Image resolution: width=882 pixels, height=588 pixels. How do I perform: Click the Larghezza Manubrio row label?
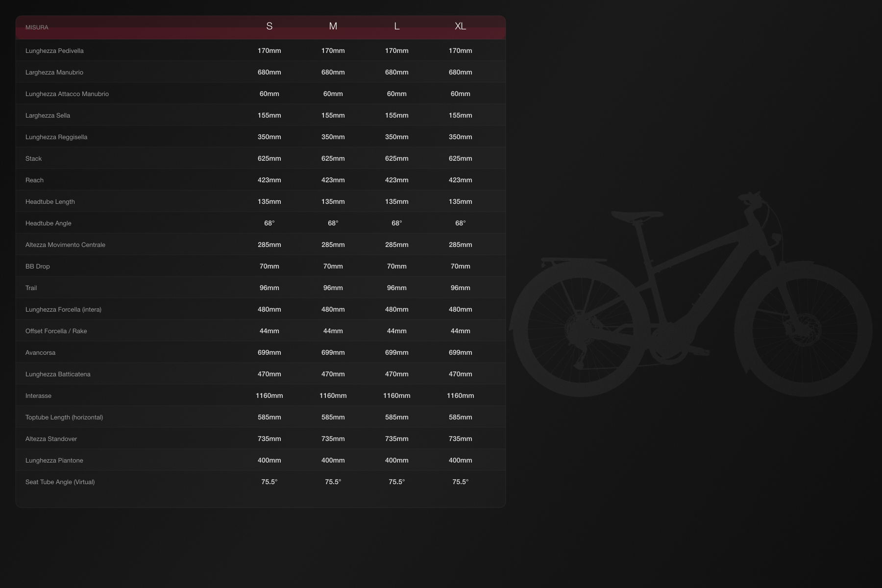pyautogui.click(x=54, y=73)
